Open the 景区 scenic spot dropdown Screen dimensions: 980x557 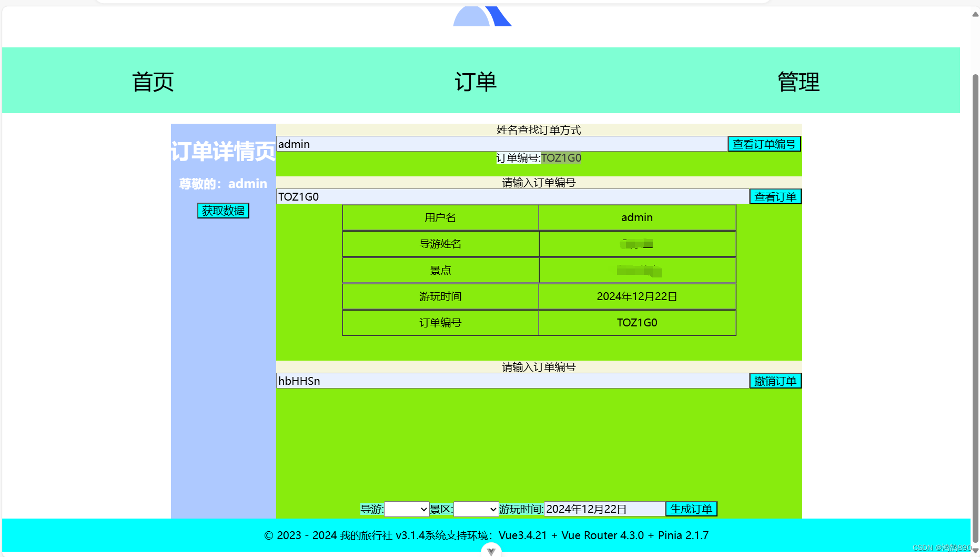click(x=475, y=509)
